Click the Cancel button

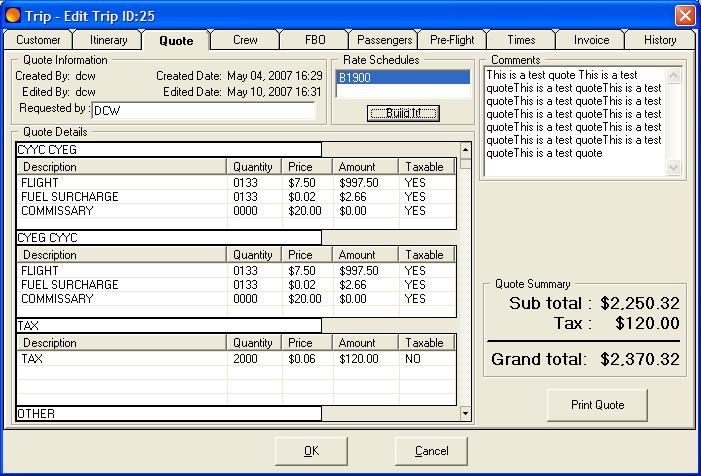431,451
